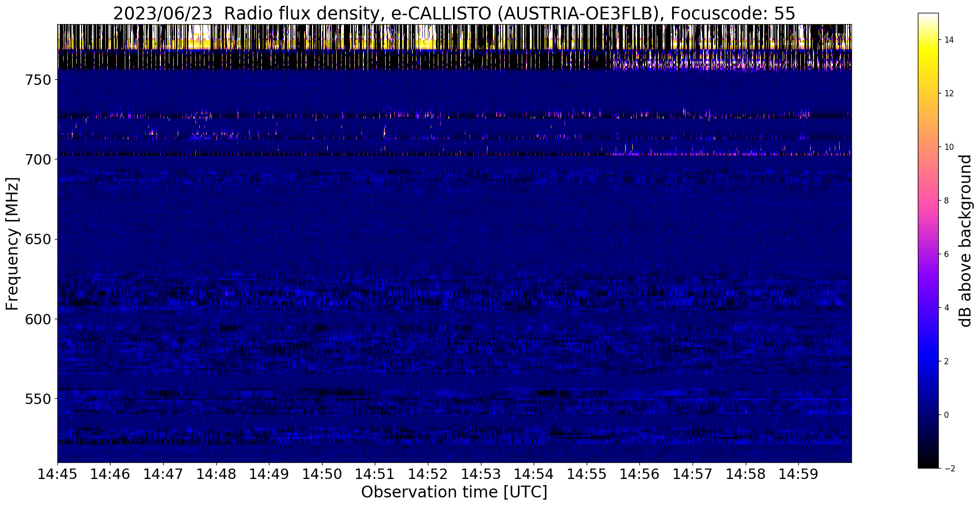Click the 14:45 time tick label

58,474
